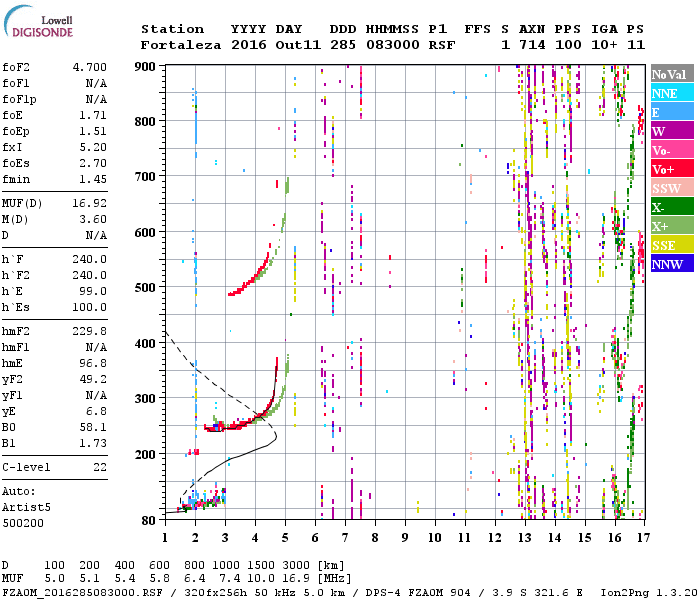700x600 pixels.
Task: Click the B0 value 58.1
Action: point(93,428)
